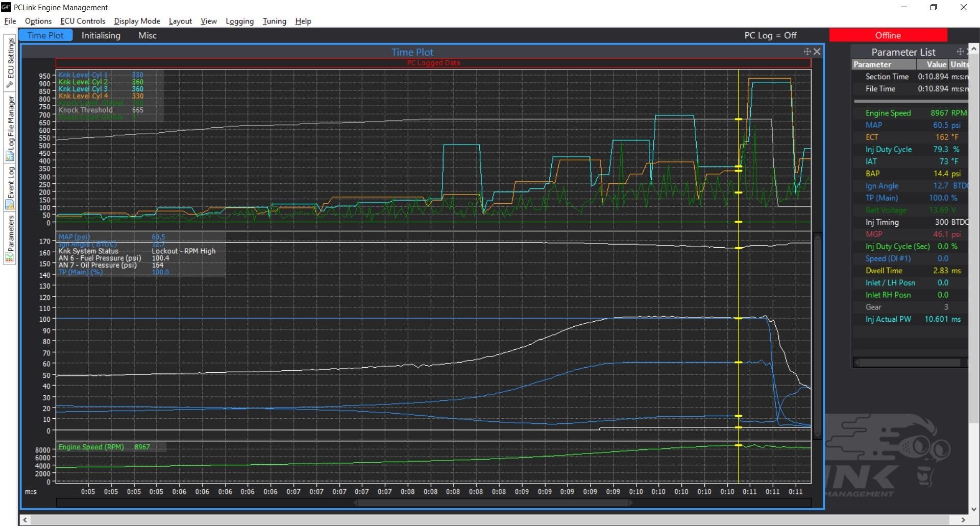Expand the Logging menu
The image size is (980, 526).
point(239,21)
